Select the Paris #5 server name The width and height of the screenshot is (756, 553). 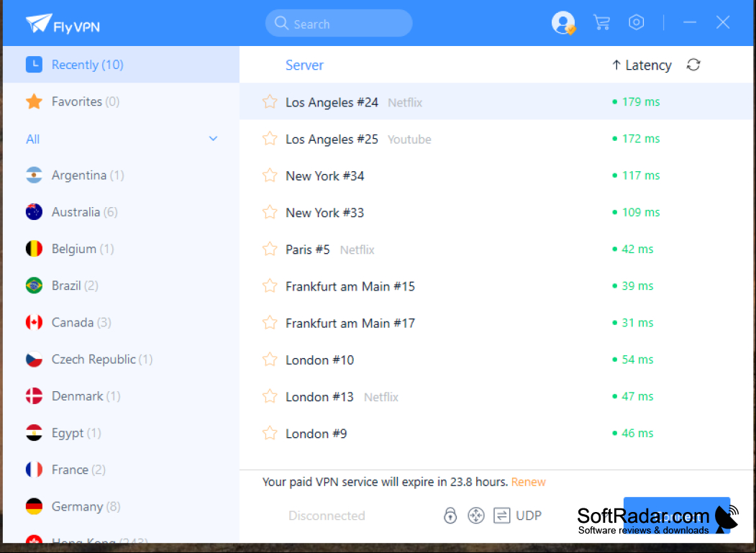(x=308, y=250)
